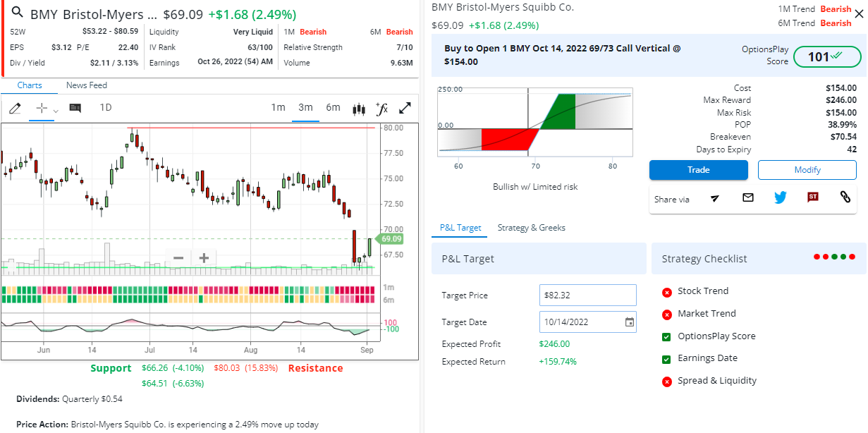Open the fx indicators menu
The image size is (868, 433).
pyautogui.click(x=381, y=109)
